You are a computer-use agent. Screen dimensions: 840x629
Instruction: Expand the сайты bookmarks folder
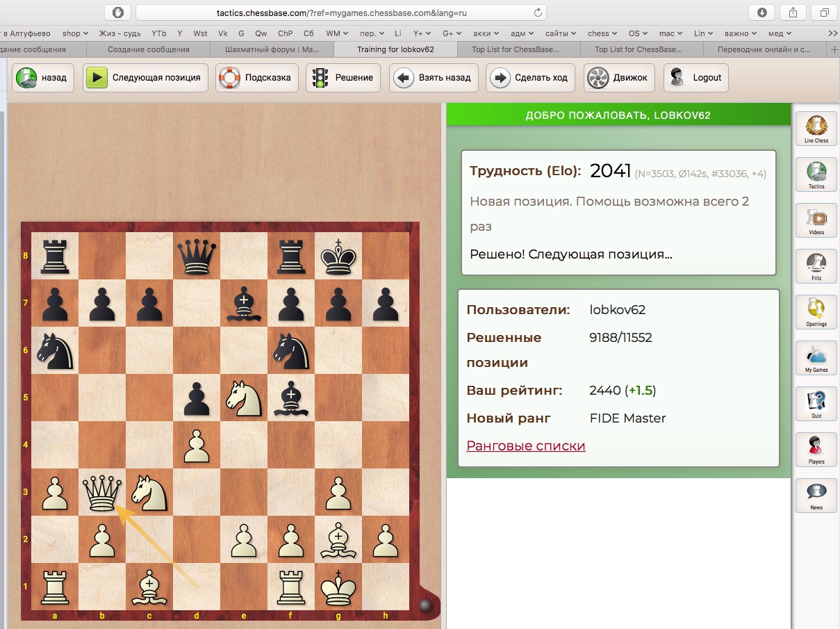pos(561,33)
